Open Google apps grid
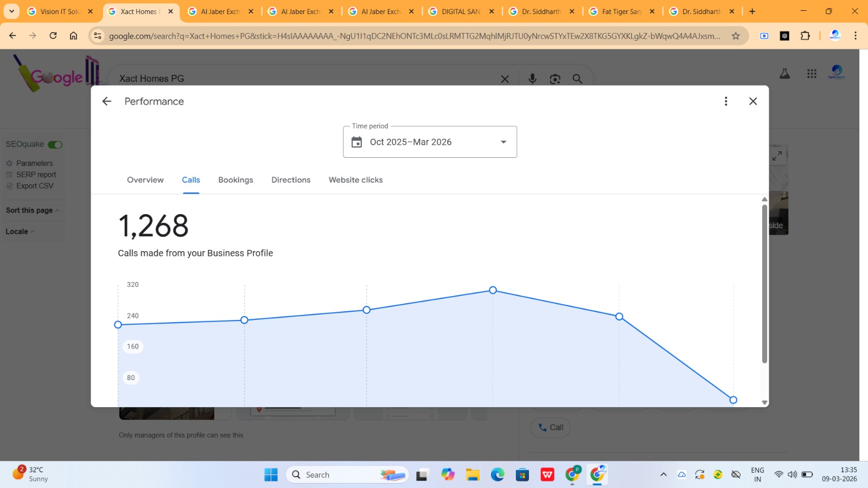 [812, 74]
